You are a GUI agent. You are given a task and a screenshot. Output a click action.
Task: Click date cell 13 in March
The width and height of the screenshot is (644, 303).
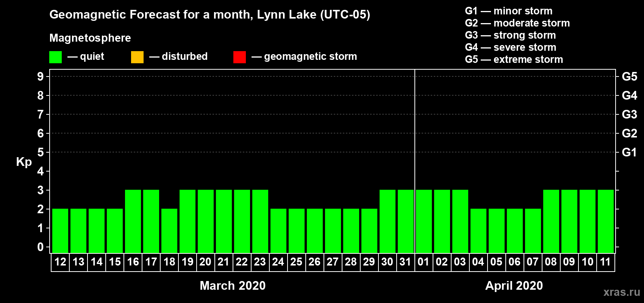pos(78,262)
